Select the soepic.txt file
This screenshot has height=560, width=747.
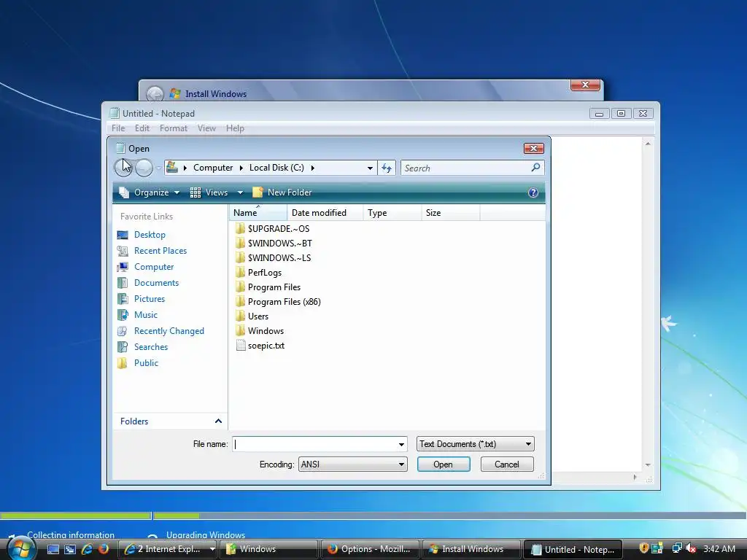pos(260,346)
